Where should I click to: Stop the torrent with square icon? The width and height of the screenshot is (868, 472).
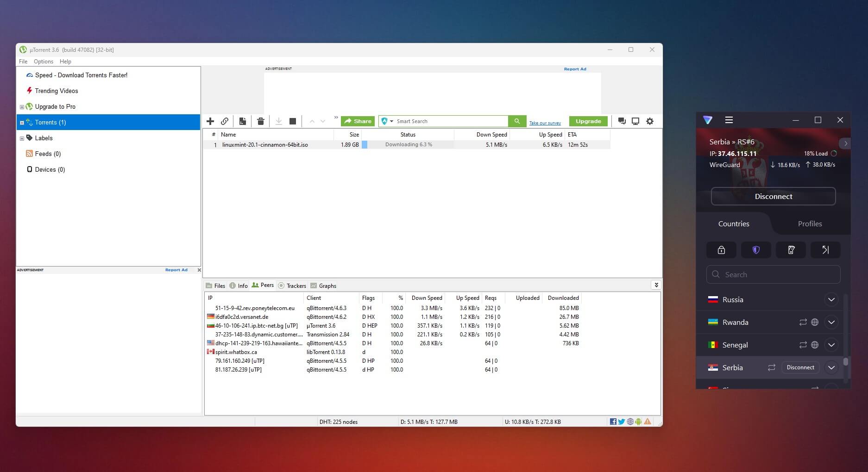[x=293, y=121]
